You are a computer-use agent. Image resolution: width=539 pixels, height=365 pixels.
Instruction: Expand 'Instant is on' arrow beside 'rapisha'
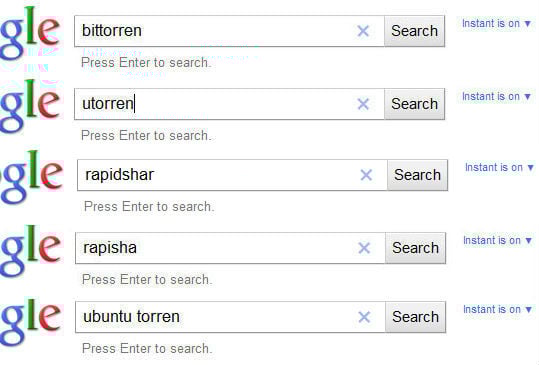coord(497,241)
